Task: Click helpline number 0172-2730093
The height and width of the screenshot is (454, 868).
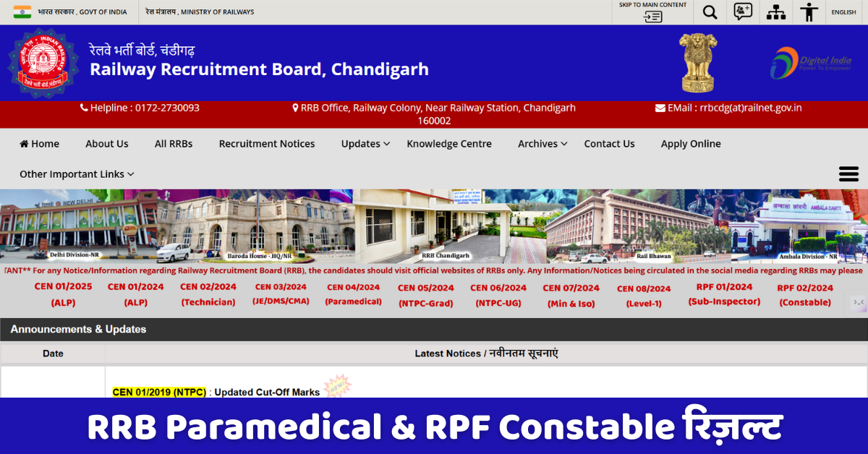Action: click(167, 108)
